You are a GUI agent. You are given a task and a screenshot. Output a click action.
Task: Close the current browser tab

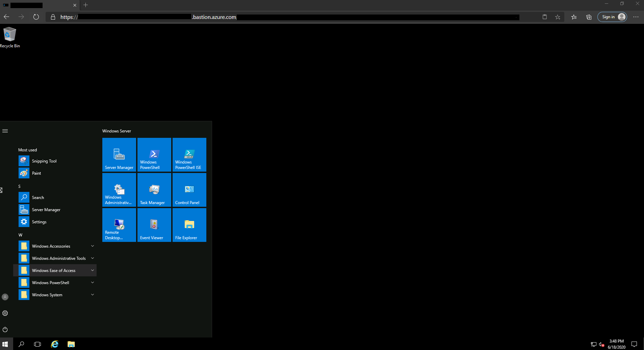75,5
